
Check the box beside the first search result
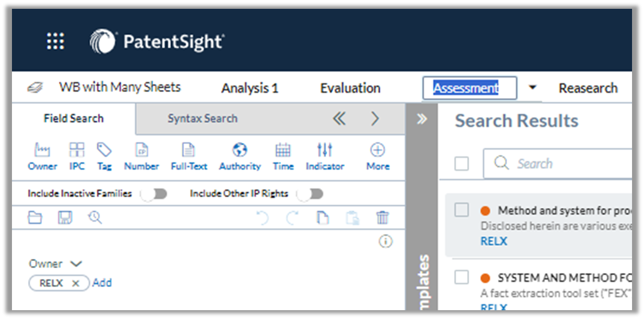462,210
